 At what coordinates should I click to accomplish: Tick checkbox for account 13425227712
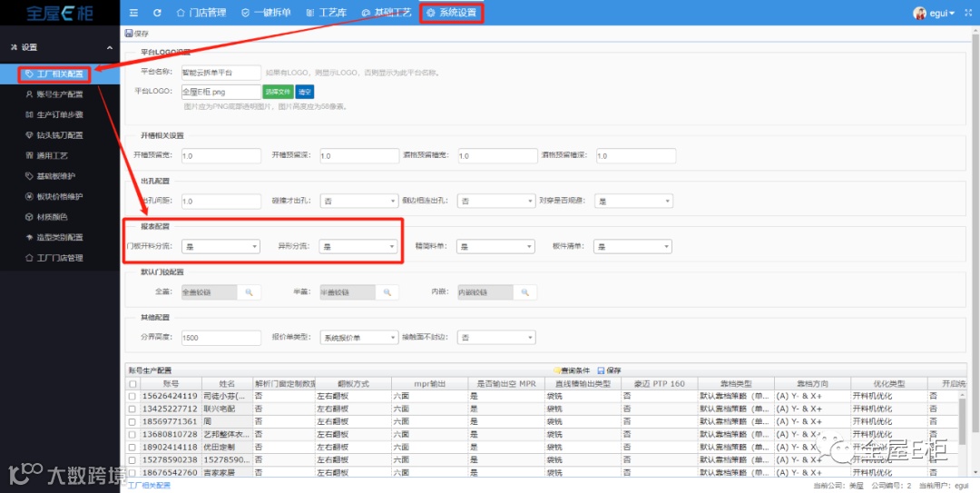tap(132, 409)
